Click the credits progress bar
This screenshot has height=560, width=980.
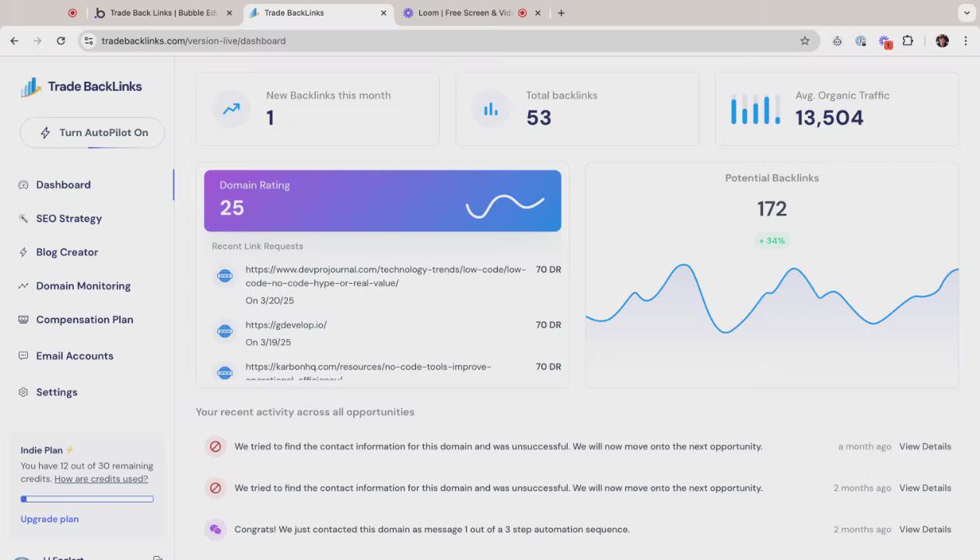pos(87,499)
